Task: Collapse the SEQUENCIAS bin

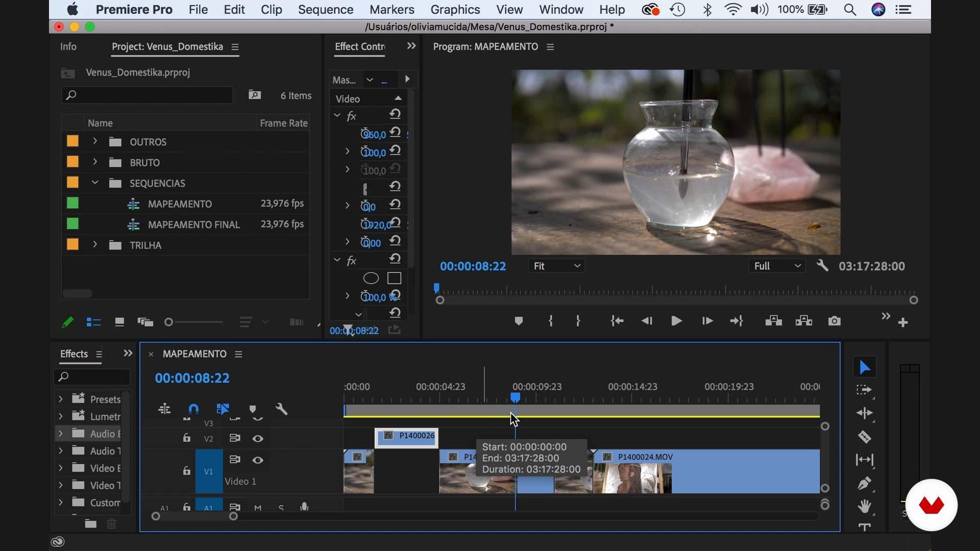Action: click(95, 183)
